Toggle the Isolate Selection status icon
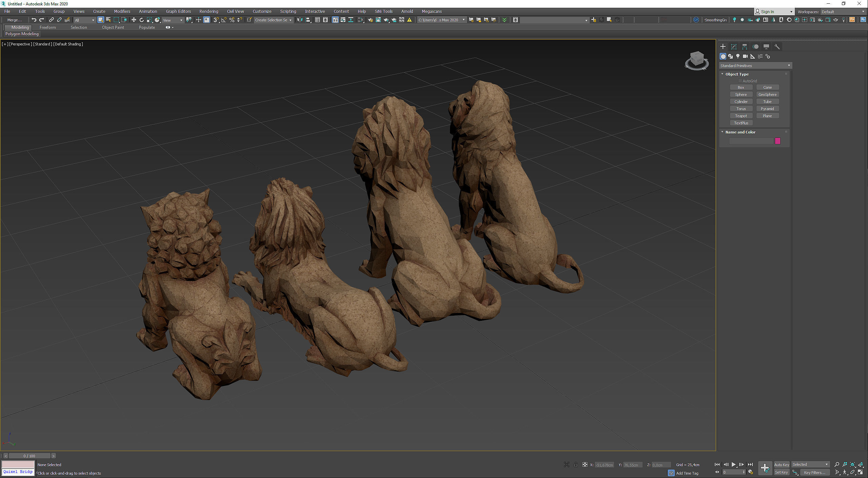 (567, 465)
